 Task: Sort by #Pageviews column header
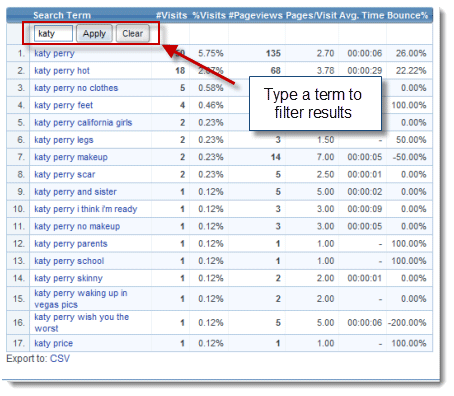(256, 15)
